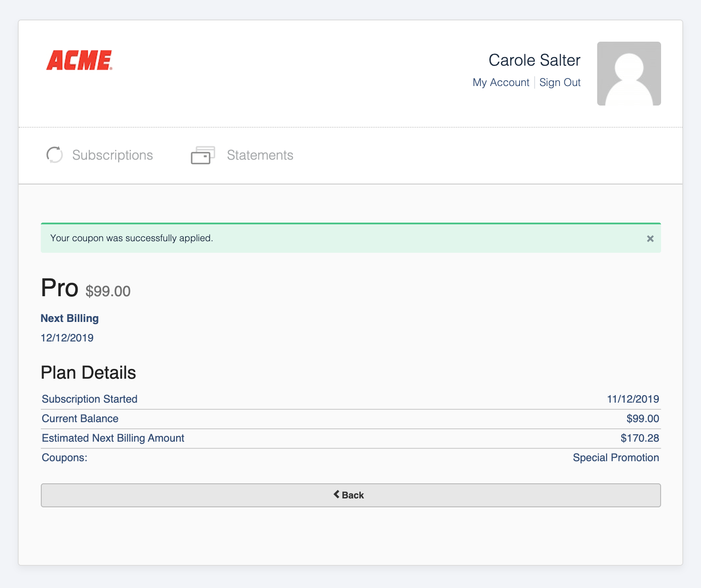Image resolution: width=701 pixels, height=588 pixels.
Task: Open the My Account link
Action: [x=500, y=82]
